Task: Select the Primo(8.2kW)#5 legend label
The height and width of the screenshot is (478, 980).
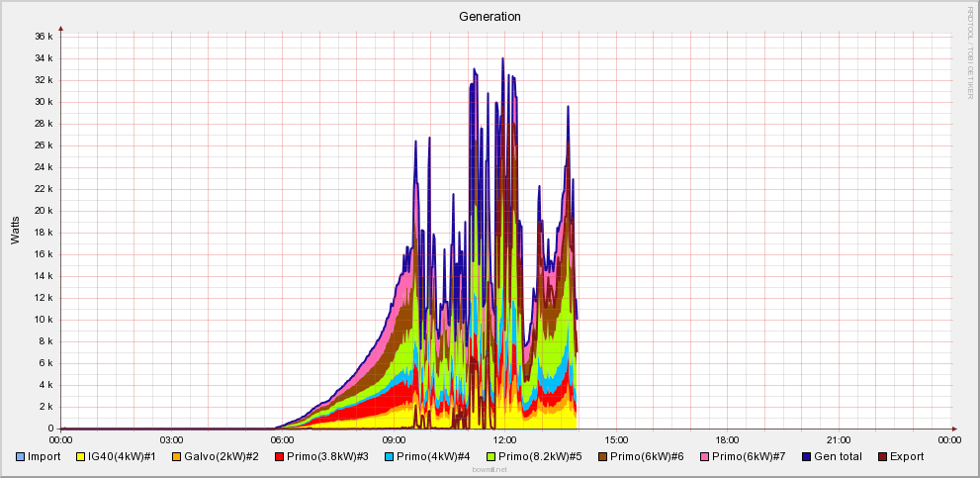Action: pyautogui.click(x=538, y=457)
